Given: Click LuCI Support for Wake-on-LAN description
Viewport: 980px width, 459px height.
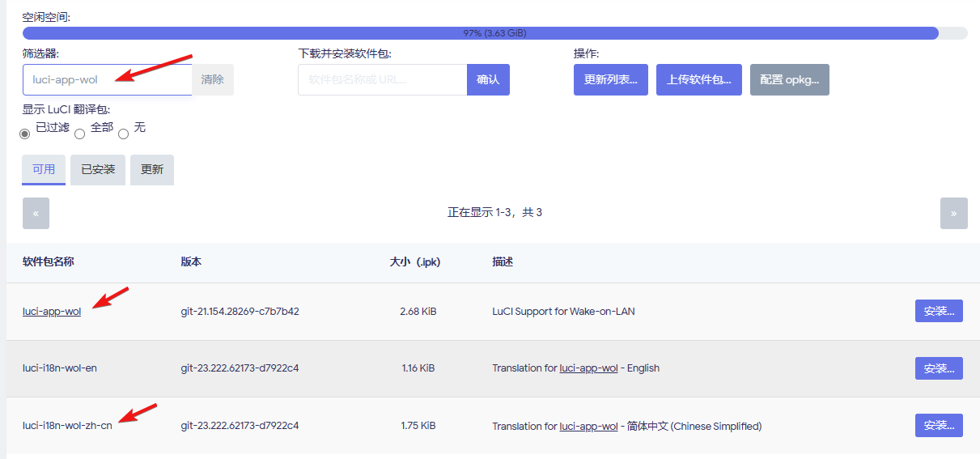Looking at the screenshot, I should tap(563, 312).
